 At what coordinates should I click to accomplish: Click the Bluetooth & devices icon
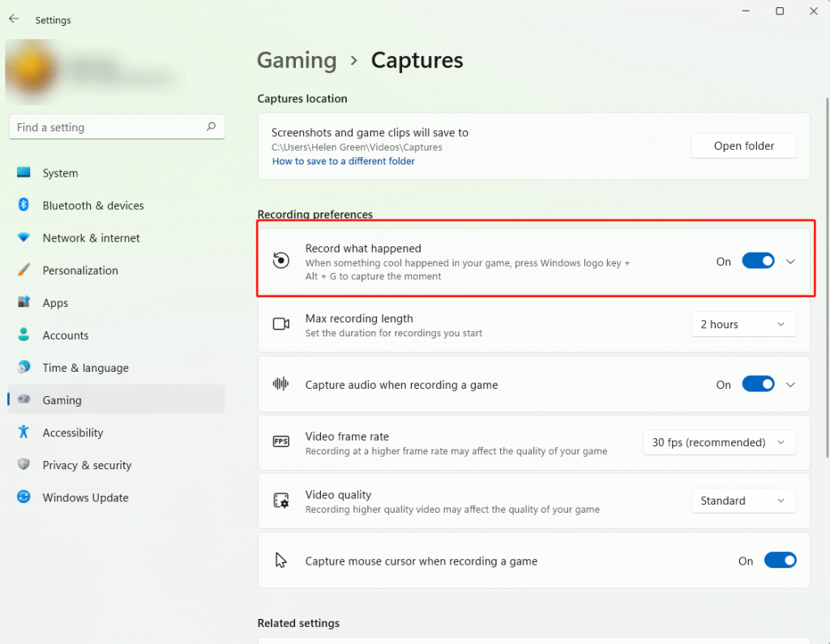pos(24,205)
